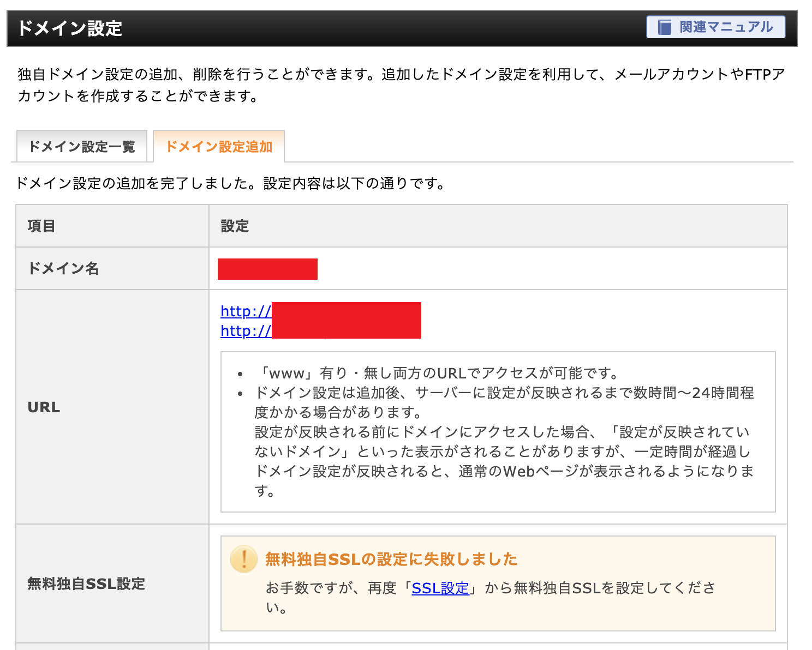
Task: Click the 無料独自SSL設定 row label
Action: 86,583
